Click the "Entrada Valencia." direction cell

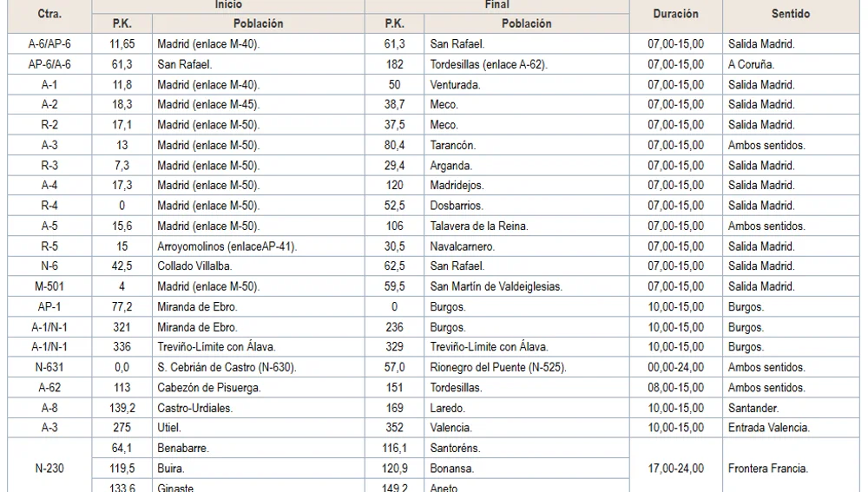tap(769, 428)
